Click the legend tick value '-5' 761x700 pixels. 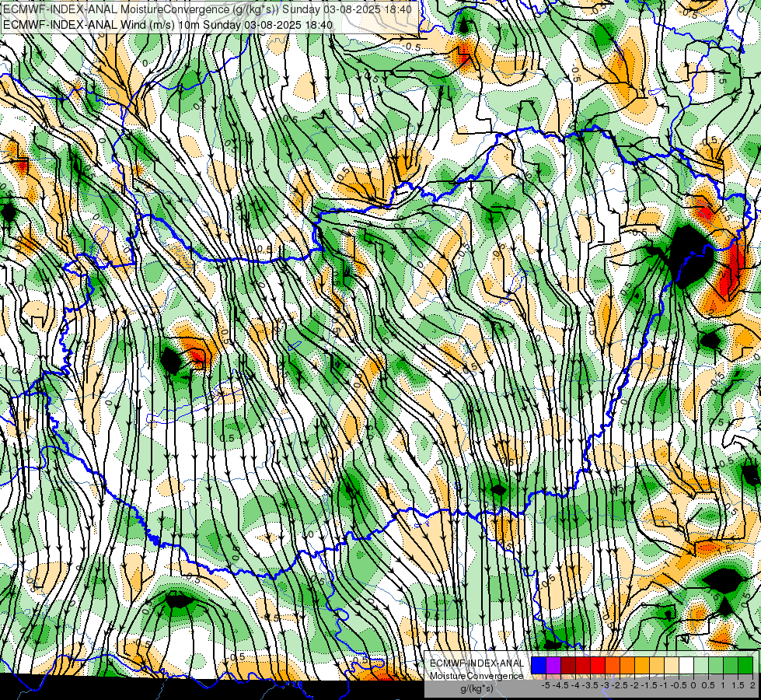click(x=546, y=685)
